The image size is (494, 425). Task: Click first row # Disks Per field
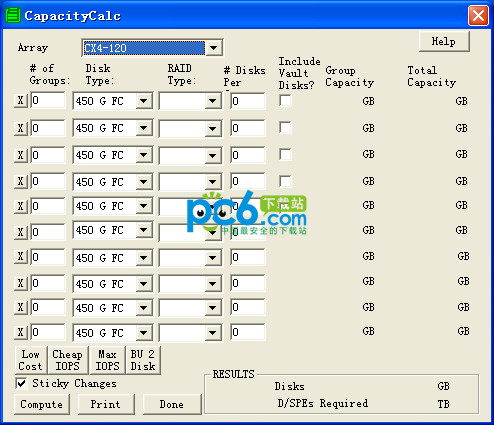click(248, 101)
